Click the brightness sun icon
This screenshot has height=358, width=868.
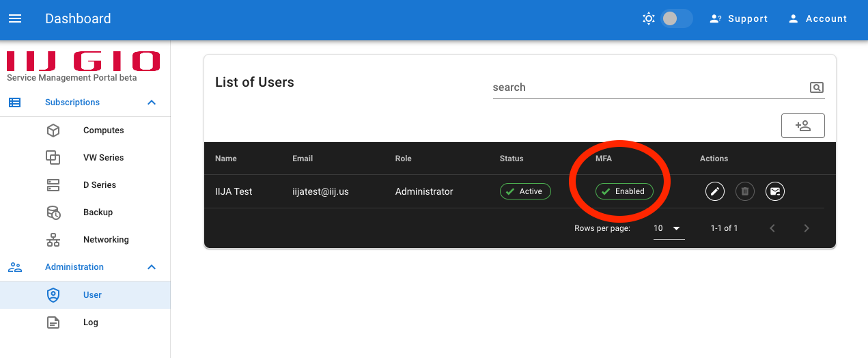(x=649, y=19)
